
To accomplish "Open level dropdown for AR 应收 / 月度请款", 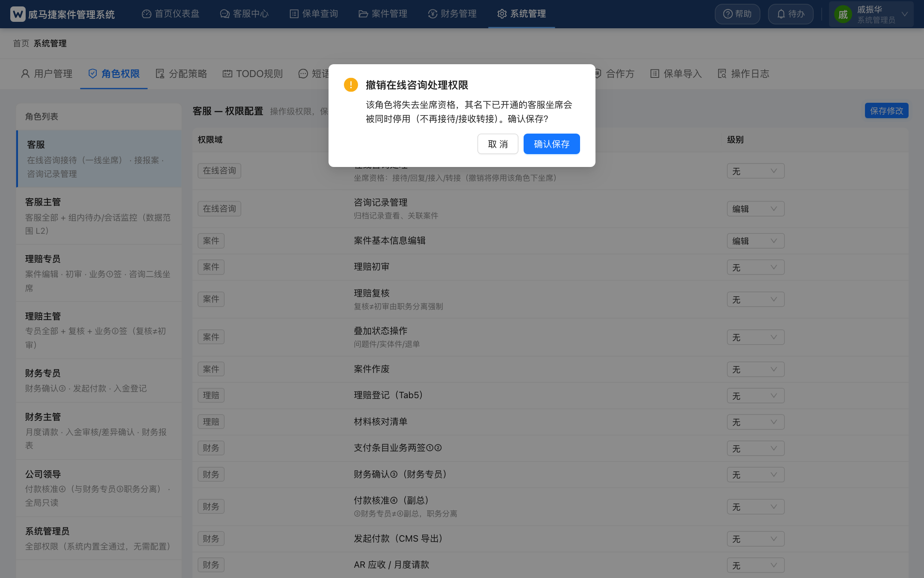I will click(755, 566).
